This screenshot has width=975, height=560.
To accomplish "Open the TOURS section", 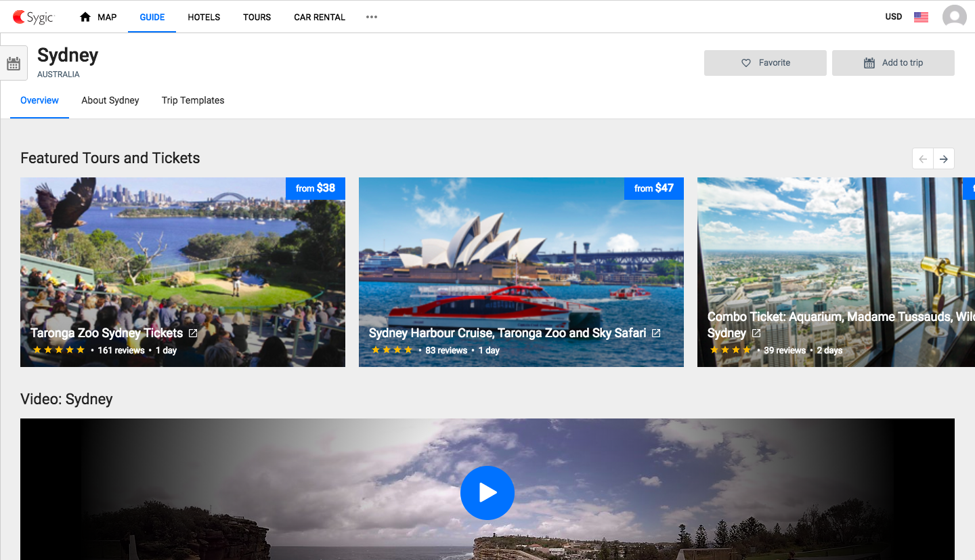I will pos(257,17).
